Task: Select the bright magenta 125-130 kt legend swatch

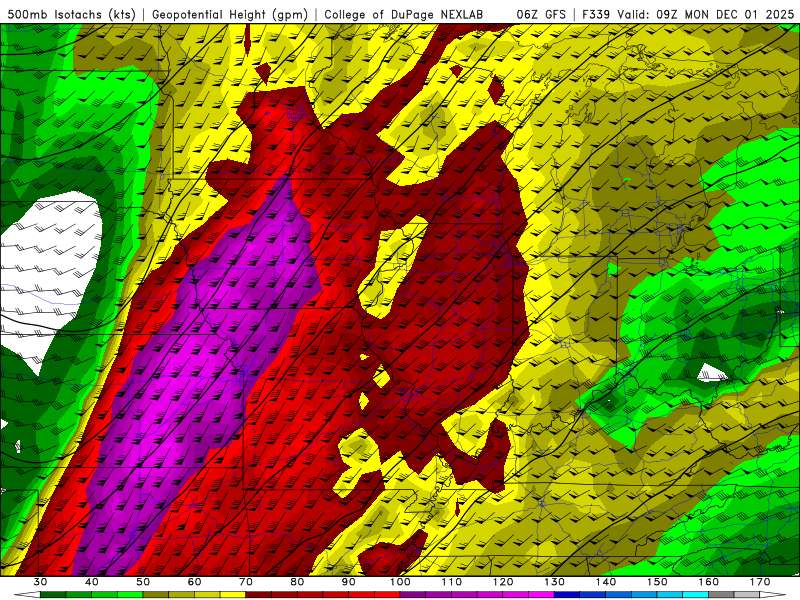Action: [541, 595]
